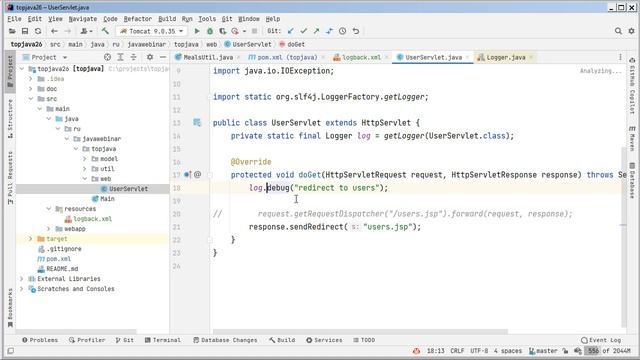Open editor tabs more options icon
Screen dimensions: 640x360
point(620,57)
